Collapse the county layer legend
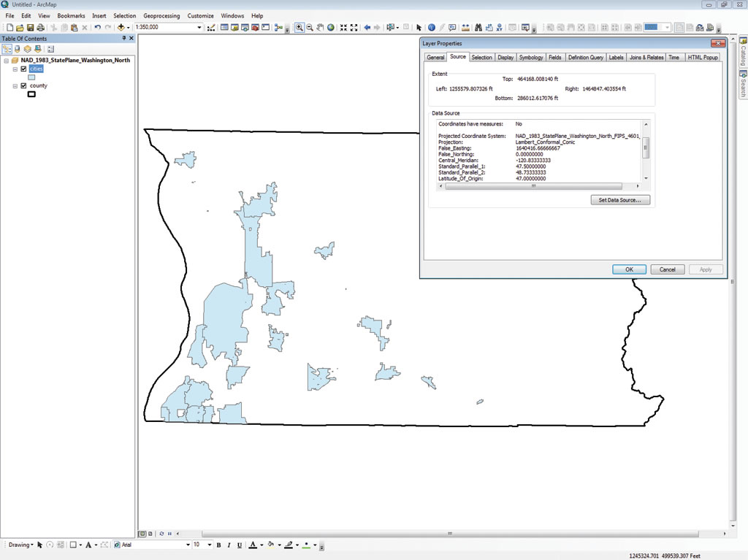748x560 pixels. [x=15, y=86]
